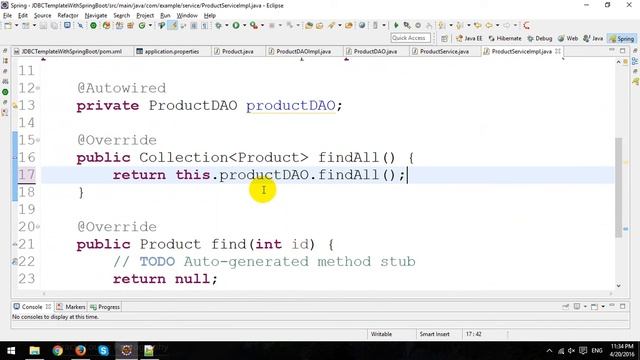
Task: Click the green G toolbar icon
Action: click(142, 25)
